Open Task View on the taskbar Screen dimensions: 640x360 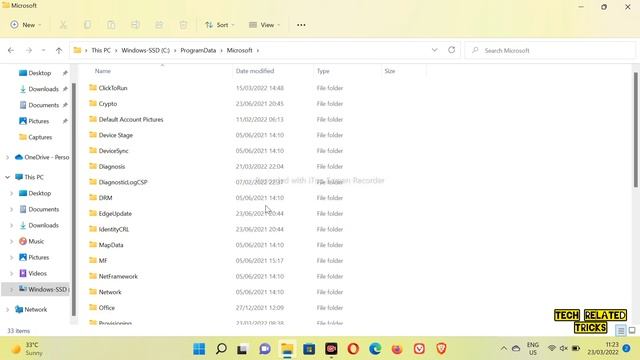click(242, 349)
